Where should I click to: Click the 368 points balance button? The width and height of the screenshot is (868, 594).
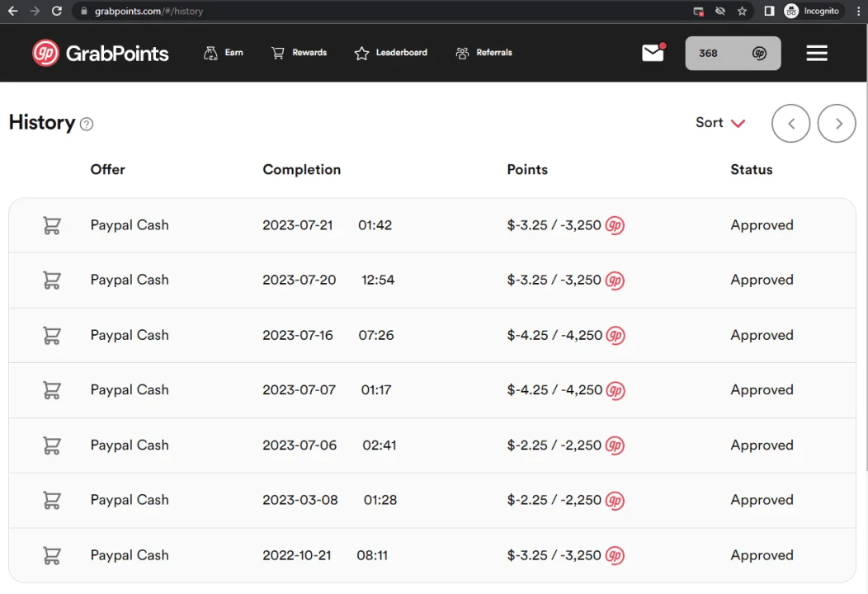click(733, 53)
